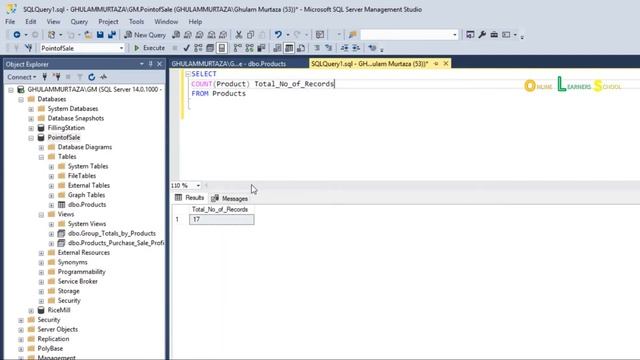Screen dimensions: 640x360
Task: Open the View menu
Action: 53,22
